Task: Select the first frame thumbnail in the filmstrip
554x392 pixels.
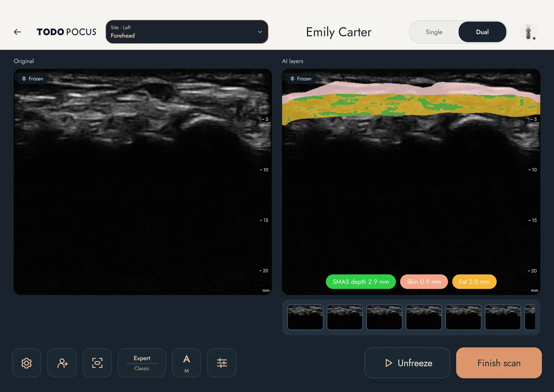Action: [305, 317]
